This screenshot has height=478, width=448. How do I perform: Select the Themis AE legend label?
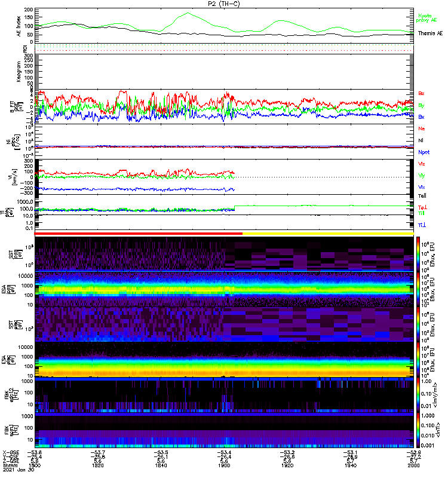click(x=430, y=33)
